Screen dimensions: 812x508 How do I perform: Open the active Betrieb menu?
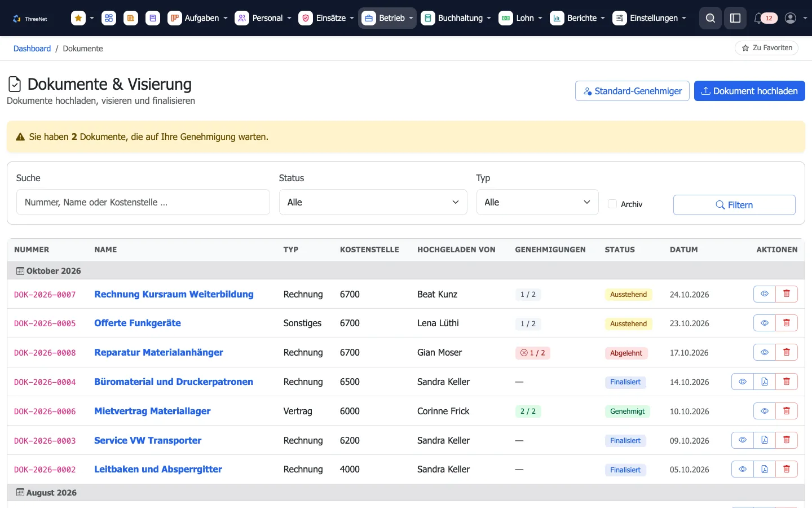point(387,18)
